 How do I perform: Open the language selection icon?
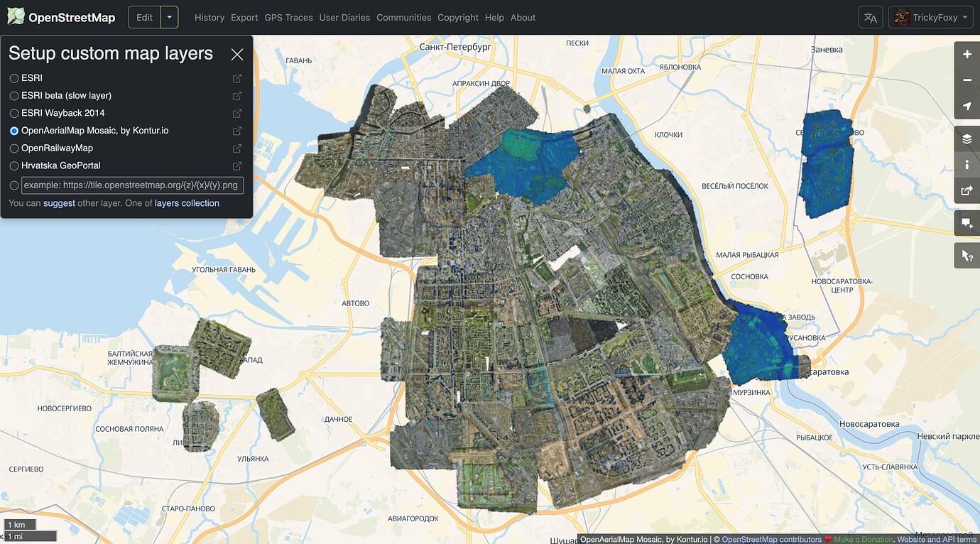pos(871,18)
